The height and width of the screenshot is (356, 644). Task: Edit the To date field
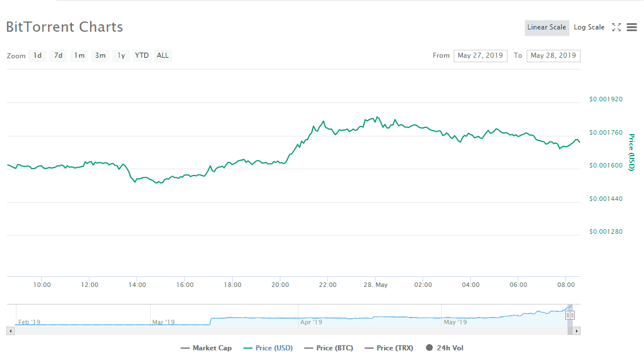point(553,56)
